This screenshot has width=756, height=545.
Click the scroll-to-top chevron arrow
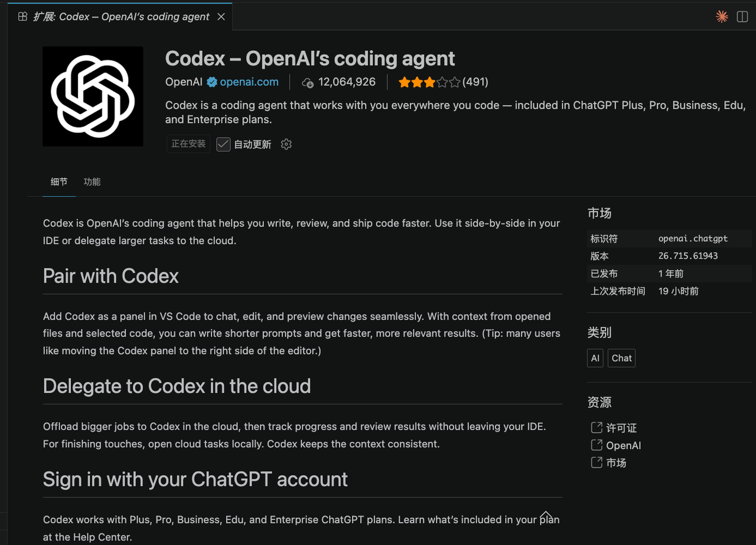tap(546, 516)
